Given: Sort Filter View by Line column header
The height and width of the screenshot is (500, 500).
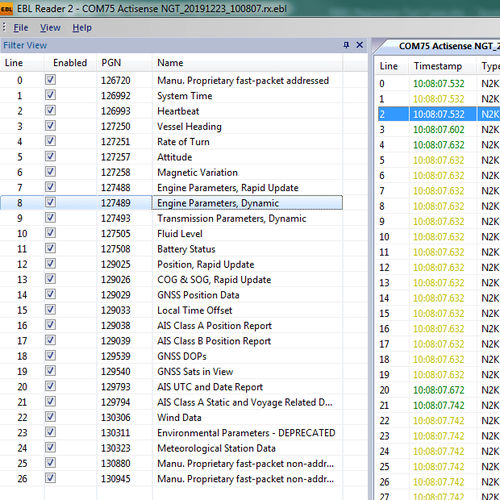Looking at the screenshot, I should point(22,63).
